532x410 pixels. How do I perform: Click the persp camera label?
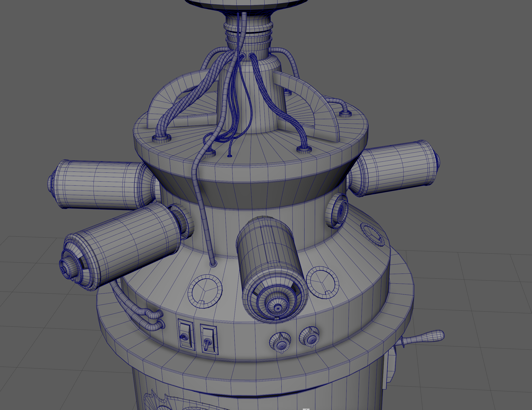click(306, 409)
